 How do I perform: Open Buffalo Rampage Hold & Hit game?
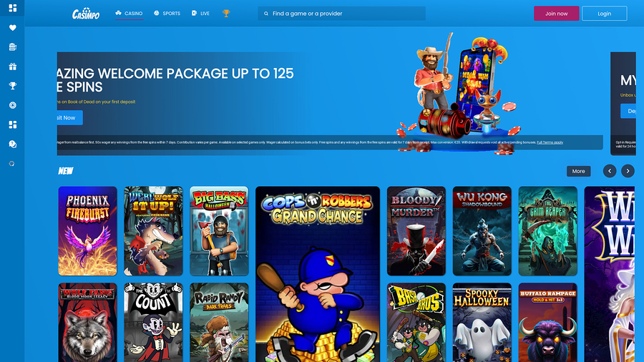[x=547, y=322]
